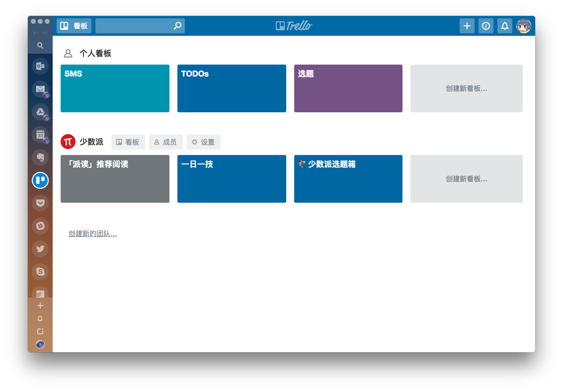Create a new personal board (创建新看板)
Screen dimensions: 563x392
pos(467,88)
